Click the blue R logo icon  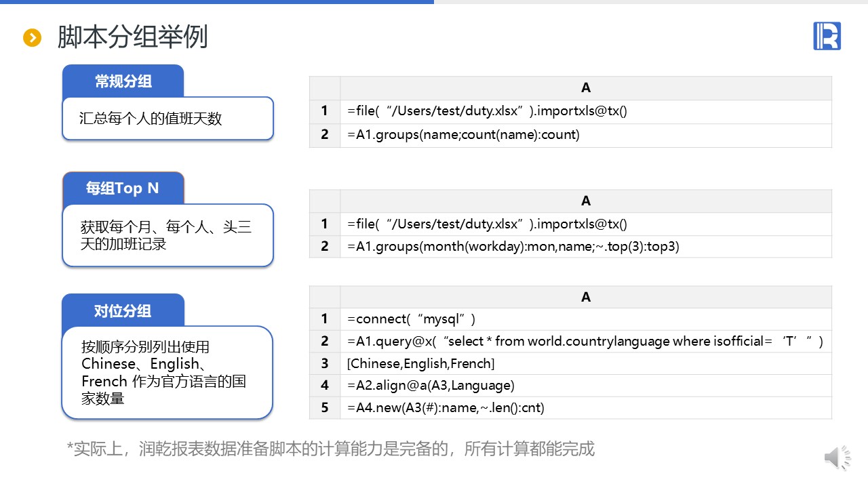point(827,36)
